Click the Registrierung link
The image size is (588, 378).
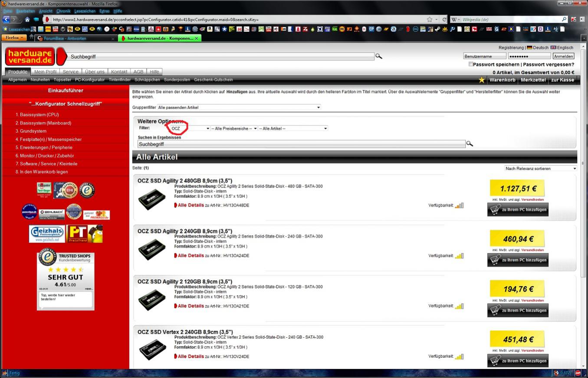511,48
